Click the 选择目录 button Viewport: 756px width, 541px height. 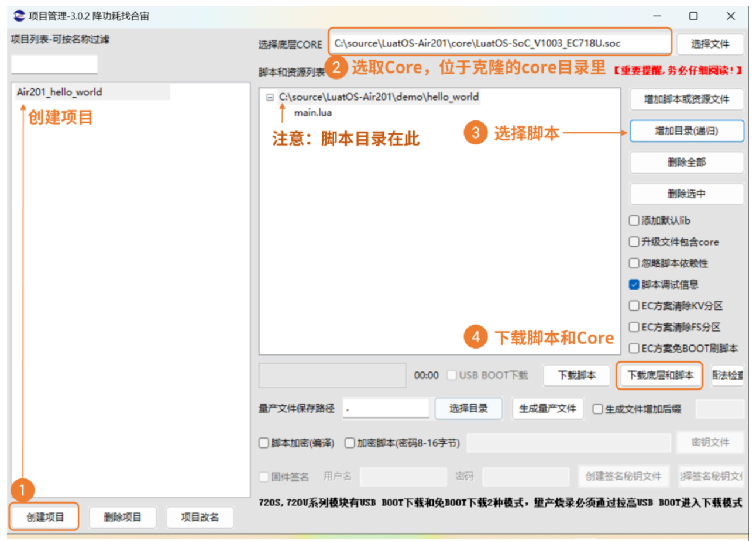click(468, 409)
